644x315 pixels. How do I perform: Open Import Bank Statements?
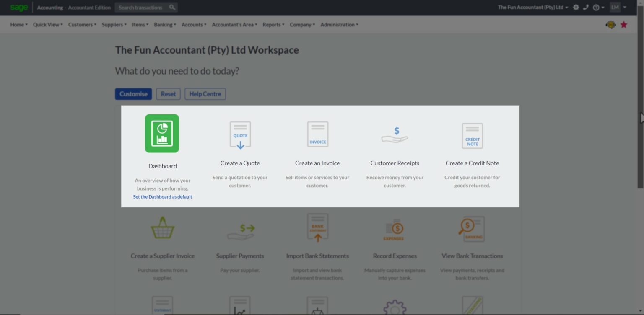317,227
